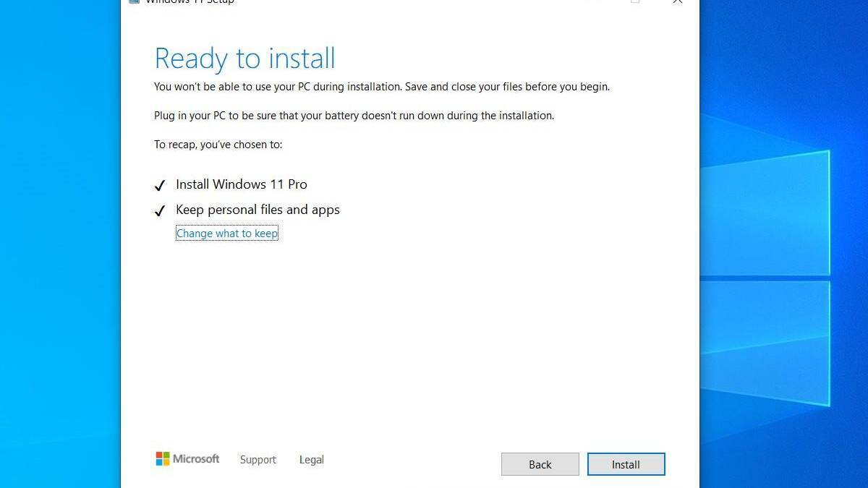Click the checkmark beside Keep personal files
Image resolution: width=868 pixels, height=488 pixels.
[x=160, y=211]
